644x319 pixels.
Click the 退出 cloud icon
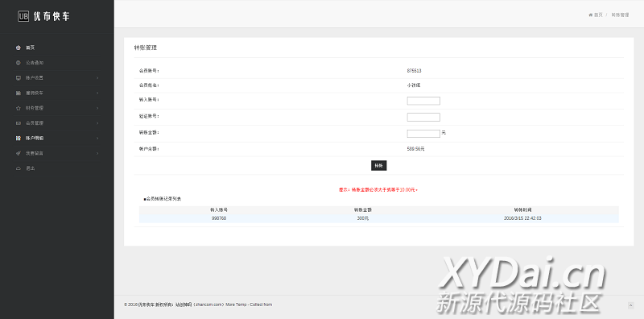18,168
